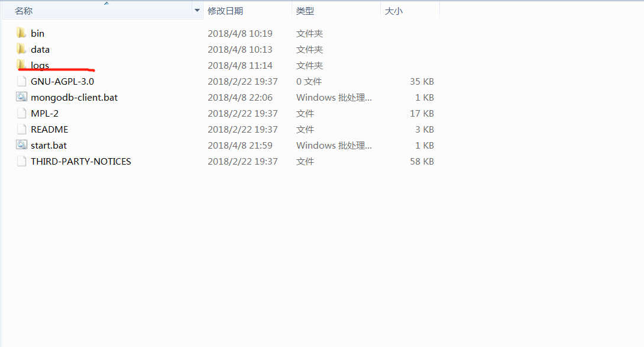Open the name column filter dropdown arrow
Image resolution: width=644 pixels, height=347 pixels.
197,11
